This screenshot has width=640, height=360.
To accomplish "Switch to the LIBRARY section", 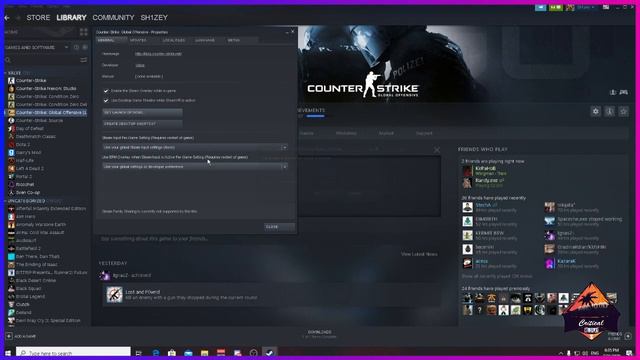I will (71, 18).
